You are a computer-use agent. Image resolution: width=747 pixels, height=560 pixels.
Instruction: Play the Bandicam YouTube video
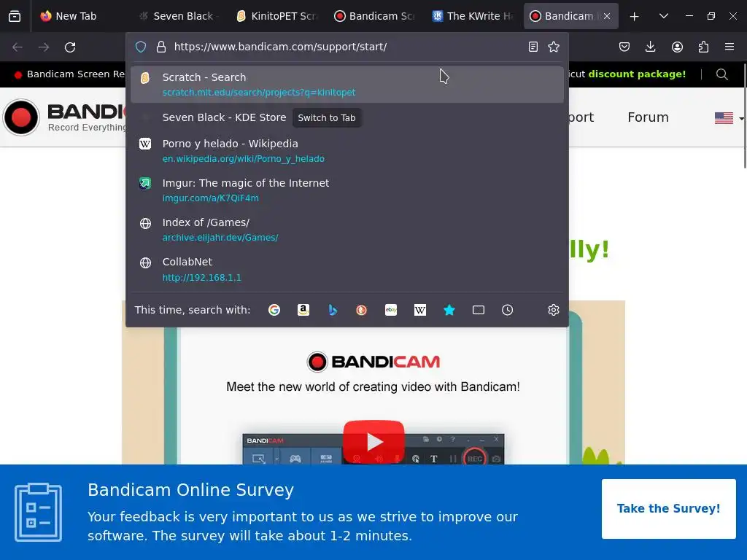click(373, 441)
